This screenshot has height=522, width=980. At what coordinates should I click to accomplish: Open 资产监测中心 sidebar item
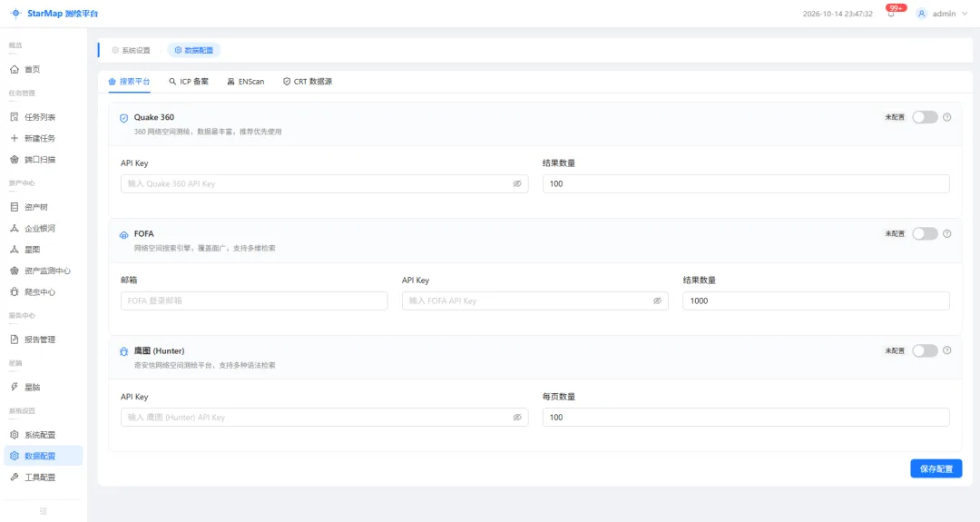pos(44,271)
